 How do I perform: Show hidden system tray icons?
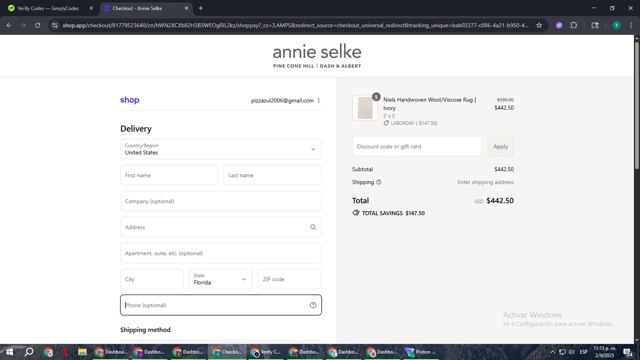tap(552, 352)
